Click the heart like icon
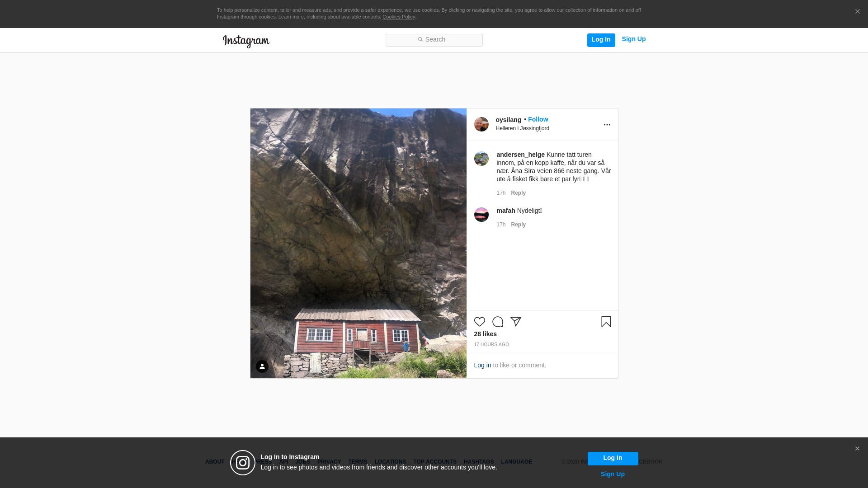Viewport: 868px width, 488px height. point(479,322)
